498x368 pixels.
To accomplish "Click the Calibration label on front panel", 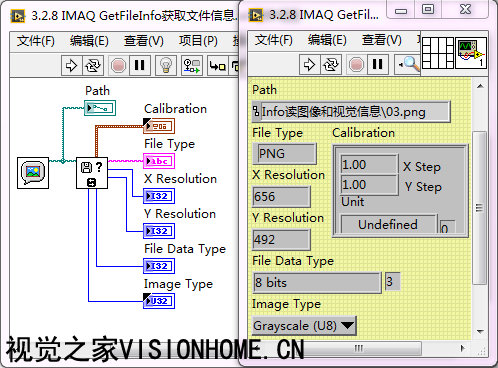I will pos(363,133).
